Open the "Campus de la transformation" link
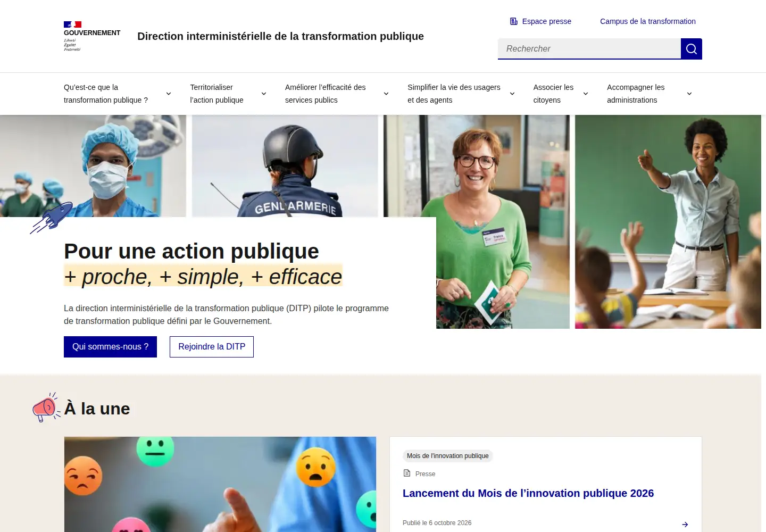This screenshot has width=766, height=532. click(x=648, y=21)
